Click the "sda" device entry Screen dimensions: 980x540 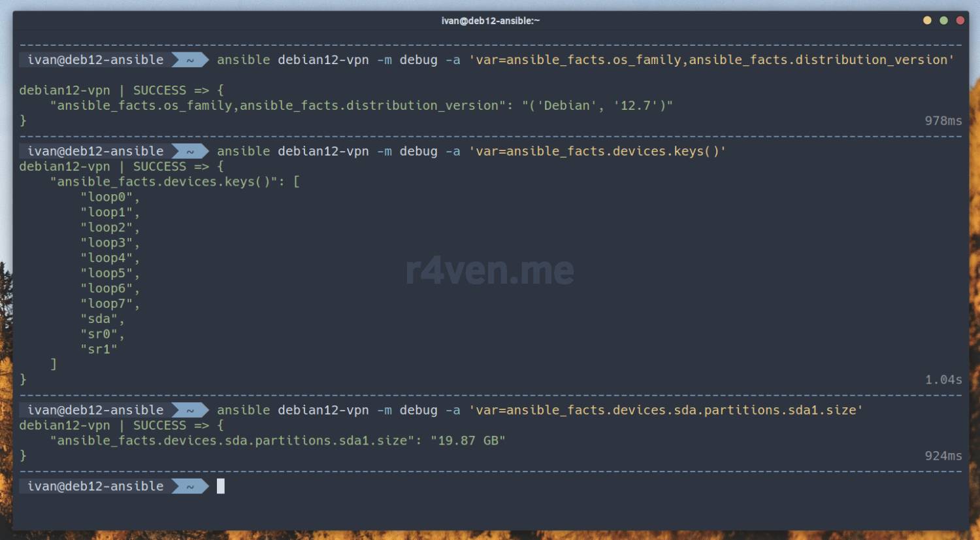pyautogui.click(x=99, y=319)
